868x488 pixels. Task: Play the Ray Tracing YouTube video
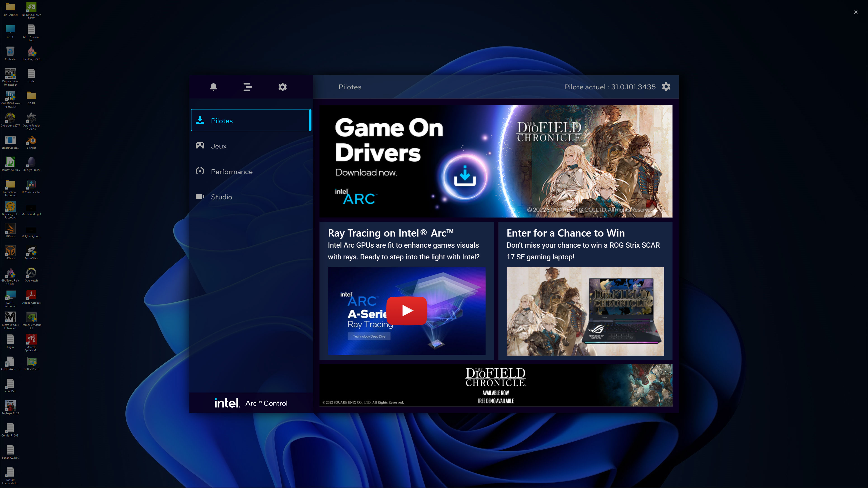(x=406, y=310)
